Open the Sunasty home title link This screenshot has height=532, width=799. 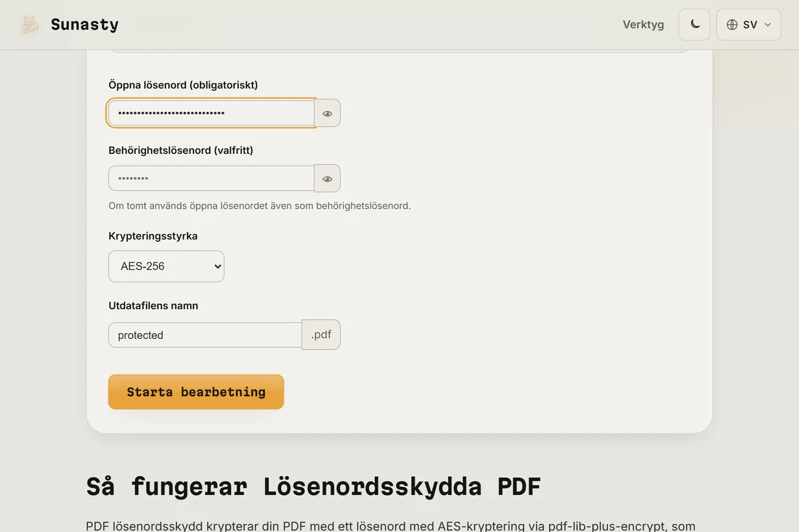[84, 25]
